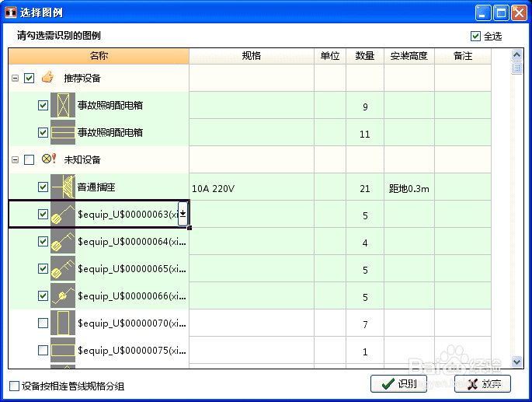Viewport: 532px width, 402px height.
Task: Uncheck the 普通插座 checkbox
Action: (x=43, y=187)
